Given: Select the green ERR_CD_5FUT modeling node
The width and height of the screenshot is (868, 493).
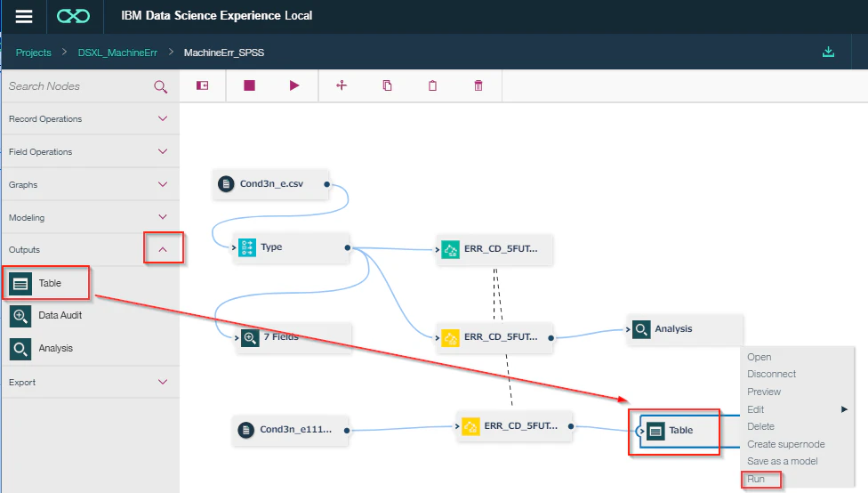Looking at the screenshot, I should pos(494,249).
